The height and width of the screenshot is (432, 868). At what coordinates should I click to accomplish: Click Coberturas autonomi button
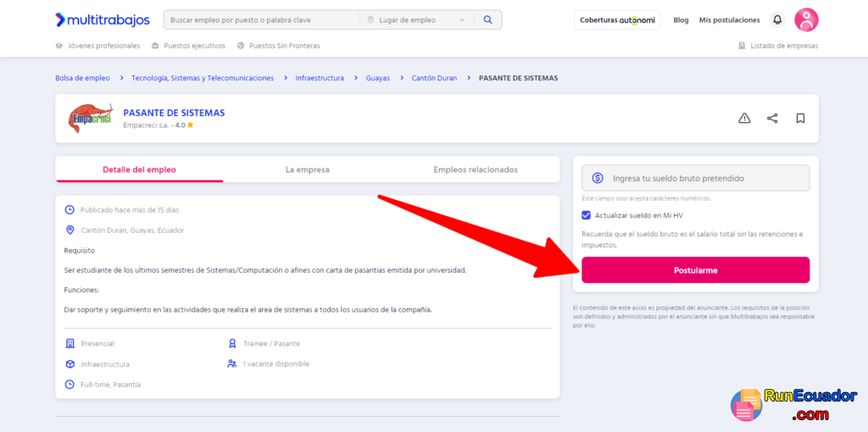pos(617,20)
